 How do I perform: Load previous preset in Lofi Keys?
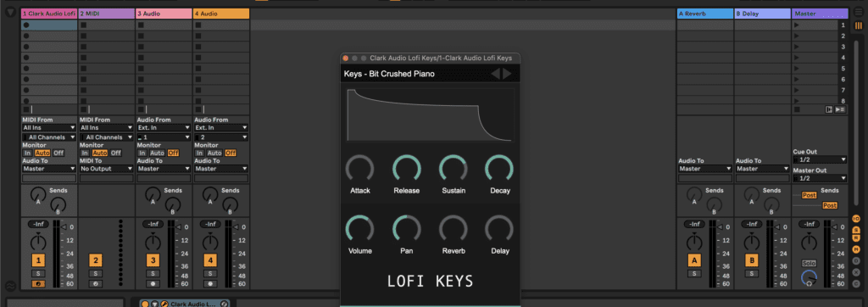(x=495, y=74)
